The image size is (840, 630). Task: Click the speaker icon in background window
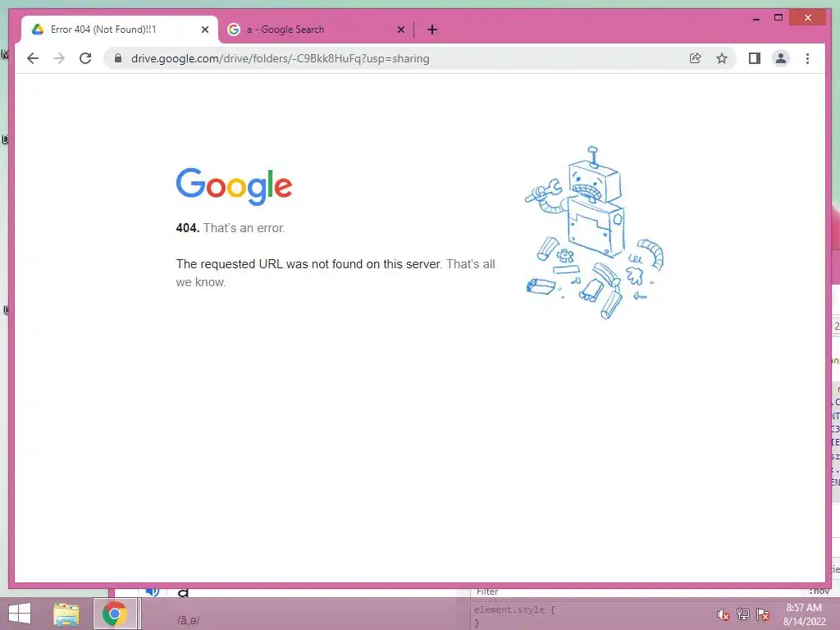tap(153, 591)
